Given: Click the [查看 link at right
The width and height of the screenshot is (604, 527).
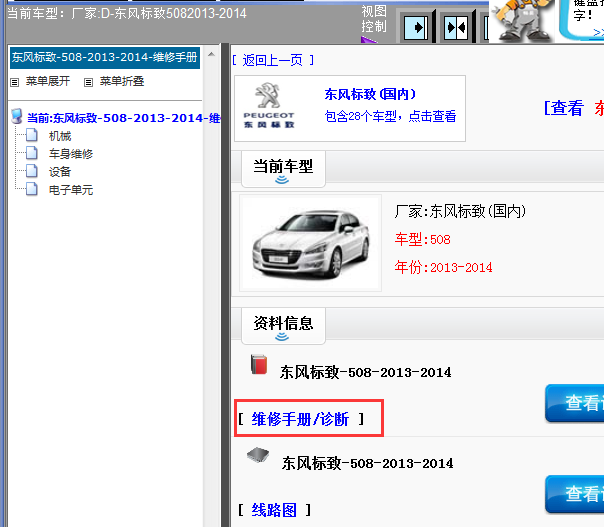Looking at the screenshot, I should [x=564, y=108].
